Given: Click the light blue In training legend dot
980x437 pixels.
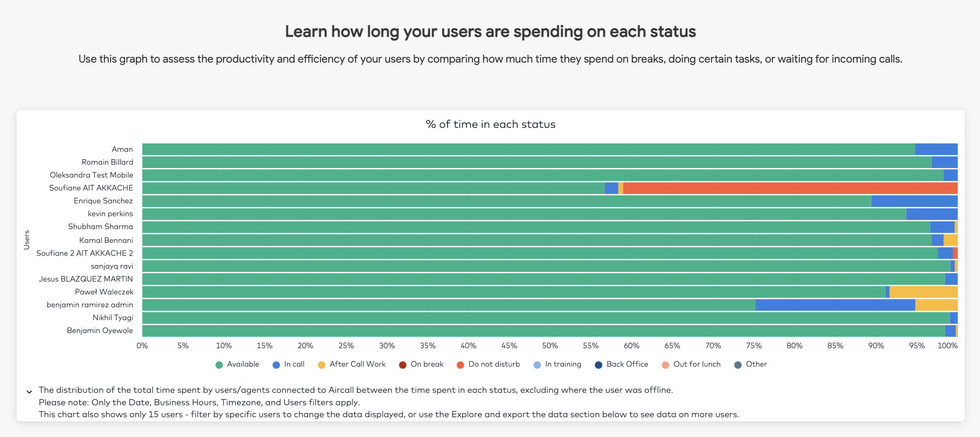Looking at the screenshot, I should point(537,365).
